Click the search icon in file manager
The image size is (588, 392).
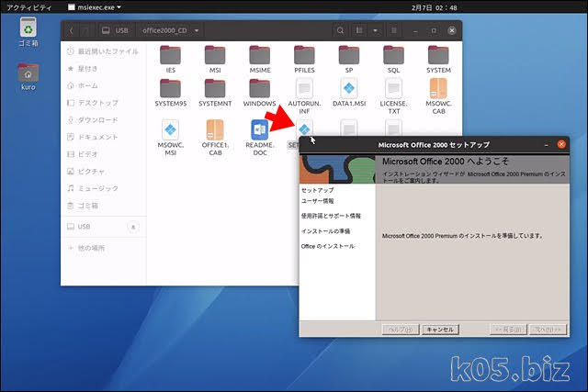(x=340, y=30)
